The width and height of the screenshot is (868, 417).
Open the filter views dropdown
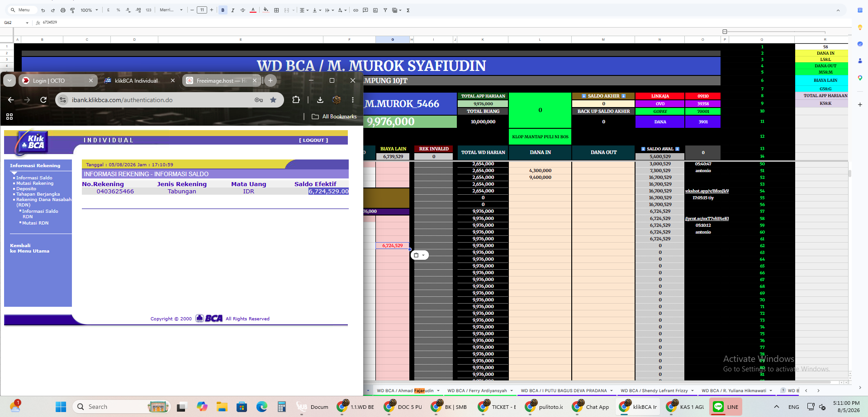pos(397,10)
